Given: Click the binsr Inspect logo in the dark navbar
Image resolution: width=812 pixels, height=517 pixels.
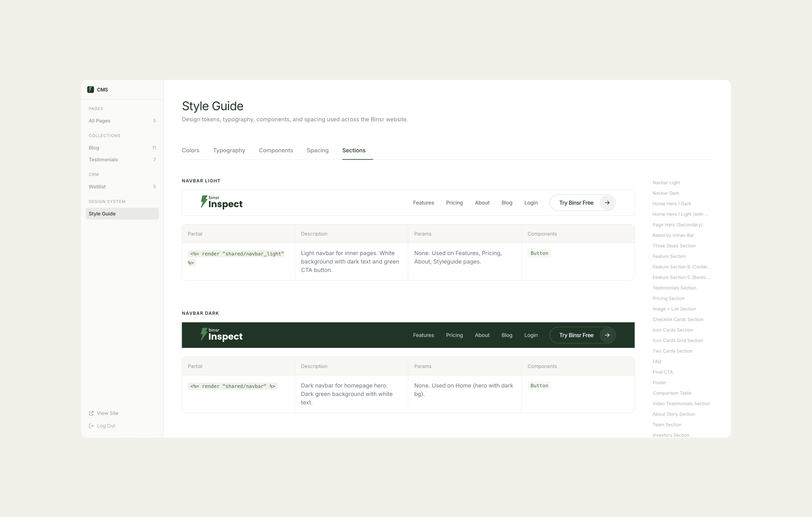Looking at the screenshot, I should [222, 335].
